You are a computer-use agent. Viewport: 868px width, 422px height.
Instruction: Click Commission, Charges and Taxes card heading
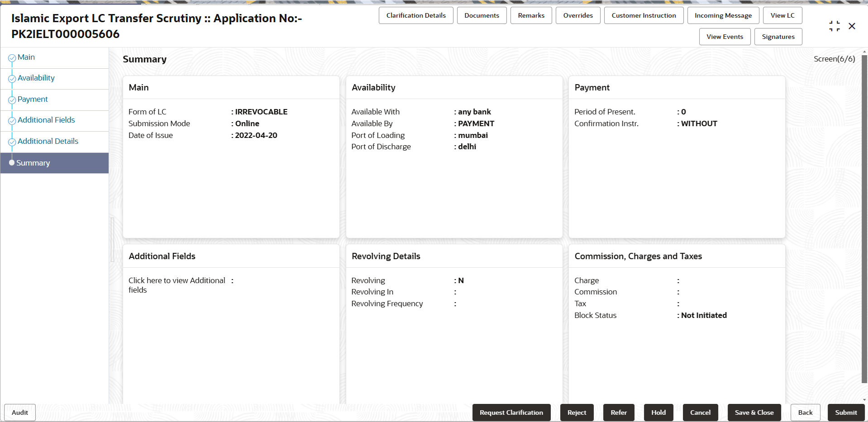pyautogui.click(x=638, y=256)
